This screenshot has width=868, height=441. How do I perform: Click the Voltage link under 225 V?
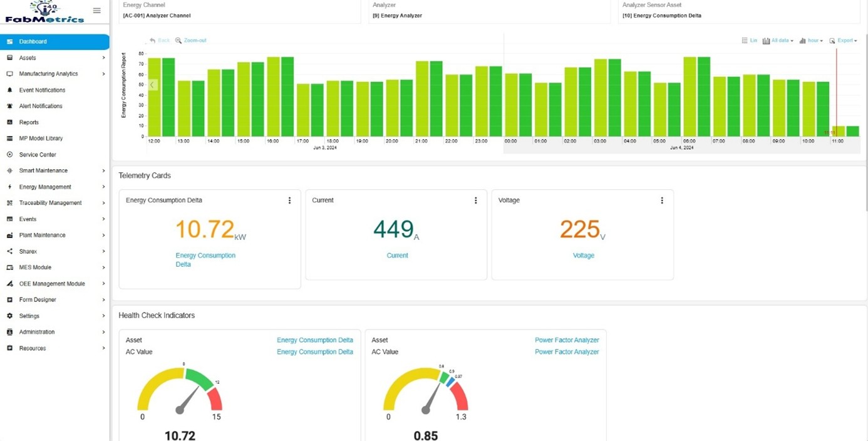click(583, 256)
